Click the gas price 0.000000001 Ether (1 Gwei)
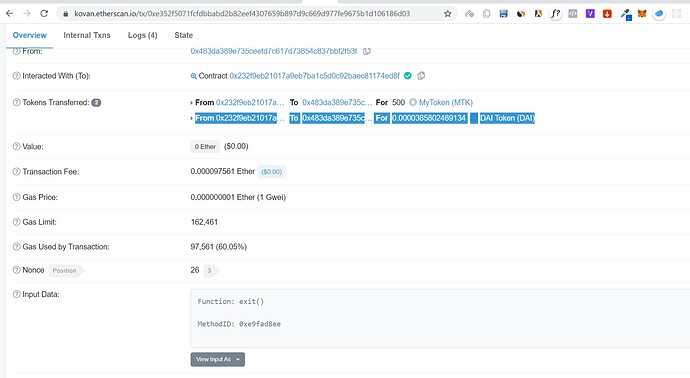The image size is (690, 378). [x=238, y=197]
